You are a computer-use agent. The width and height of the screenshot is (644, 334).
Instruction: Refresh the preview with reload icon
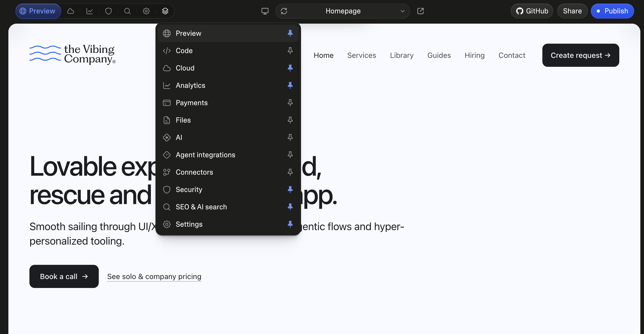[x=284, y=11]
